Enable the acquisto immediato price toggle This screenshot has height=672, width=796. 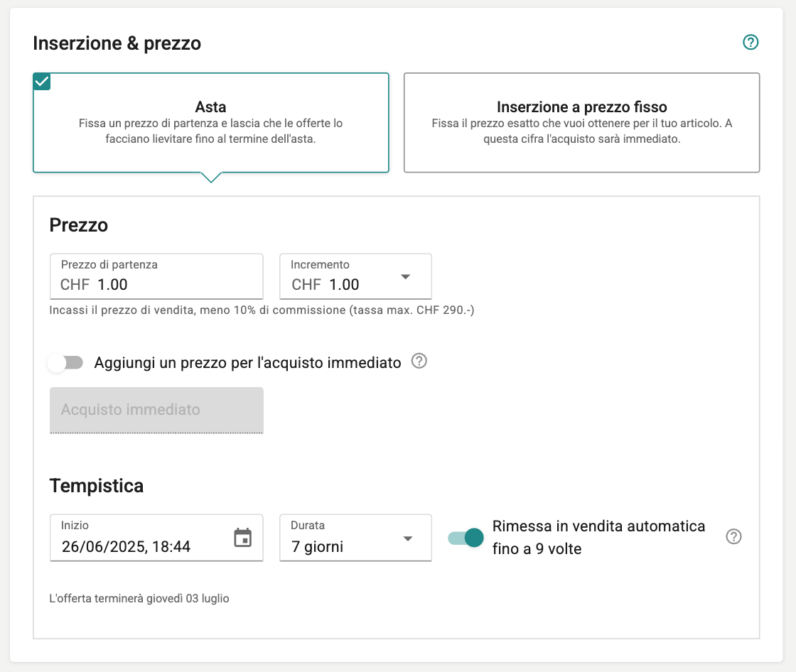(65, 363)
